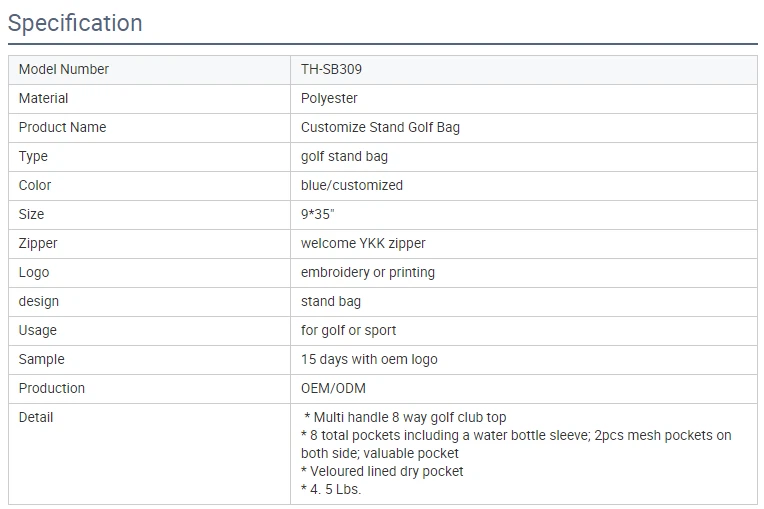This screenshot has height=509, width=764.
Task: Click the embroidery or printing value
Action: tap(368, 273)
